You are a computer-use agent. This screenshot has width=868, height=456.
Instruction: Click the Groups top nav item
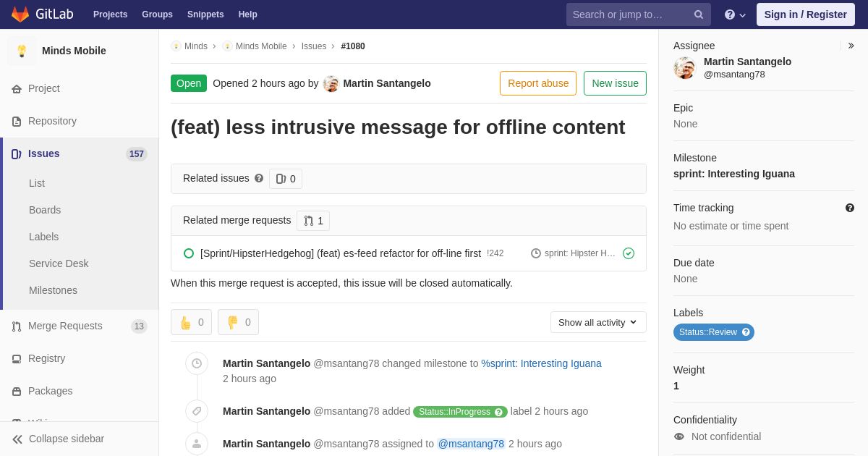tap(157, 14)
